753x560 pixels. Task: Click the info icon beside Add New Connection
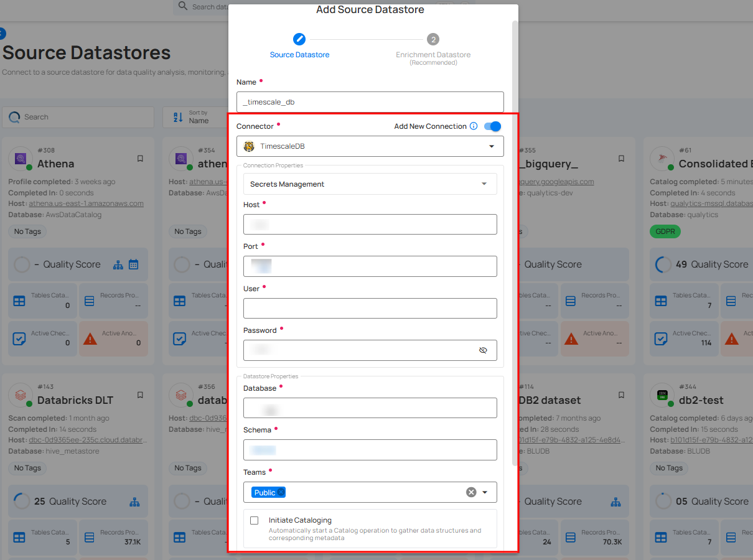(474, 126)
